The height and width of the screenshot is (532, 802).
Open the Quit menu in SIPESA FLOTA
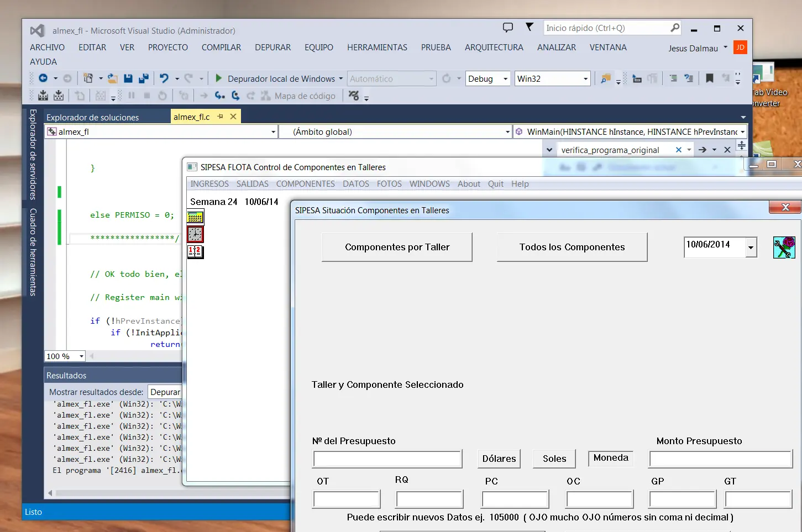[x=496, y=184]
